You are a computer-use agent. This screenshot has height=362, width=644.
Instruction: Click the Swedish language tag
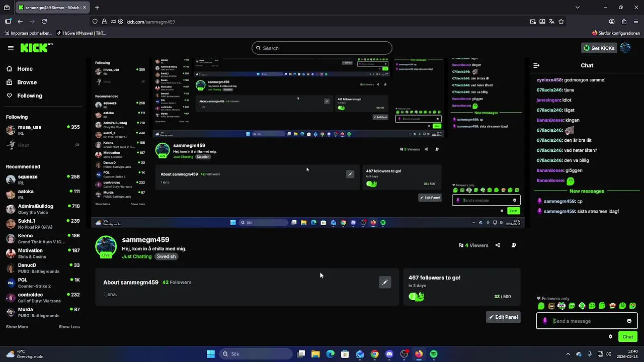pyautogui.click(x=166, y=256)
